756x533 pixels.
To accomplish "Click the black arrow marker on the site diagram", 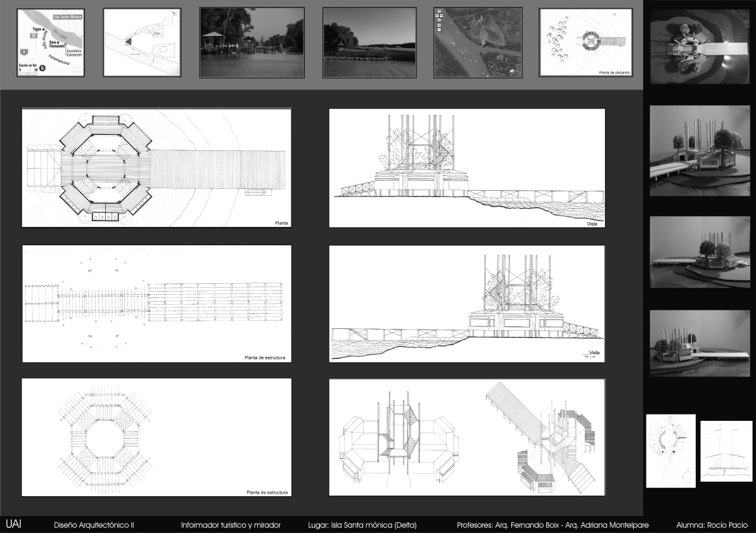I will point(128,42).
